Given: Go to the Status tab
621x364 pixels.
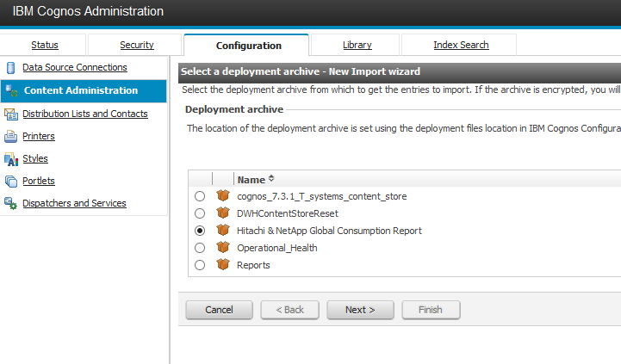Looking at the screenshot, I should [45, 45].
